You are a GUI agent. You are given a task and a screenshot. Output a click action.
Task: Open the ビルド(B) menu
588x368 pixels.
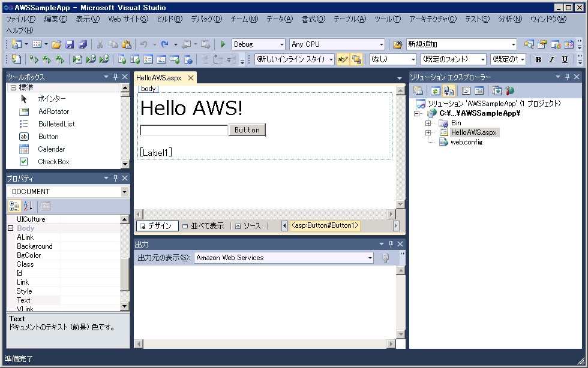click(x=169, y=19)
